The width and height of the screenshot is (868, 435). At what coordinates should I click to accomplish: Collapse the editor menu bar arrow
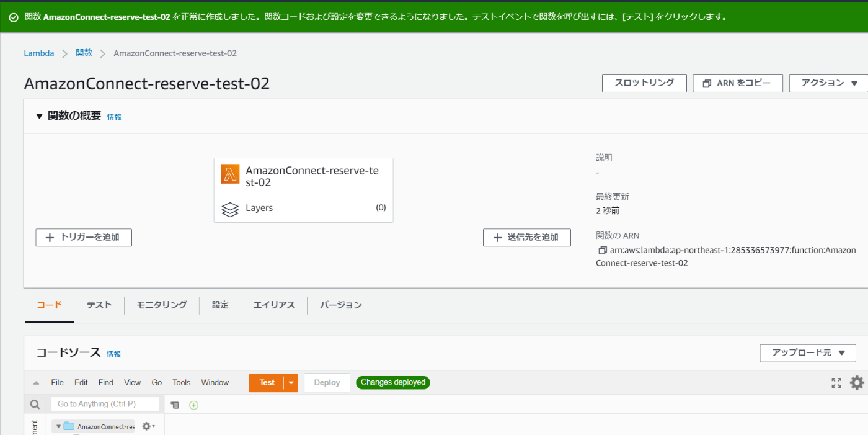pyautogui.click(x=36, y=383)
